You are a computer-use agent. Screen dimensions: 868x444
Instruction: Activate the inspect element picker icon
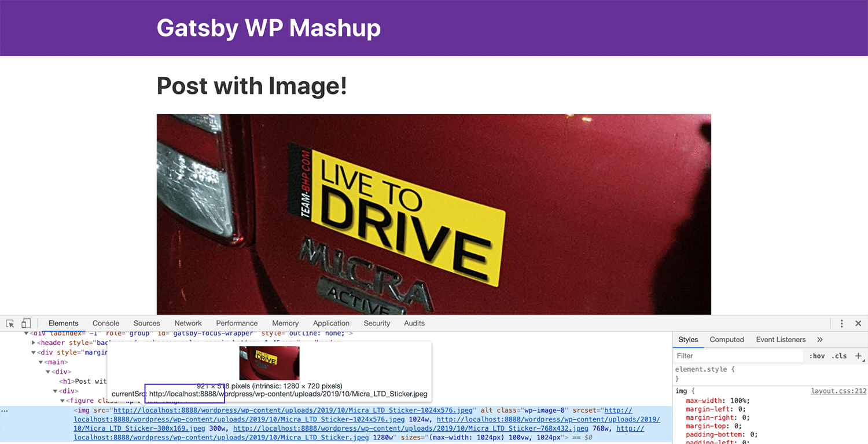pyautogui.click(x=10, y=324)
